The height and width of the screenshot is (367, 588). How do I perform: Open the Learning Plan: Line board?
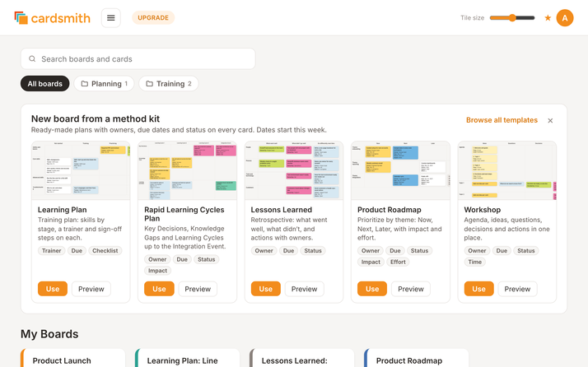point(188,358)
